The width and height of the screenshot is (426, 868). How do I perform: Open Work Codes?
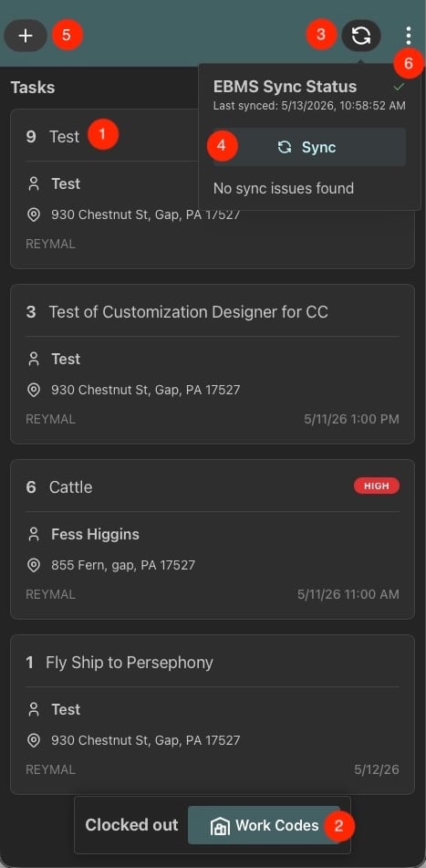pos(264,825)
